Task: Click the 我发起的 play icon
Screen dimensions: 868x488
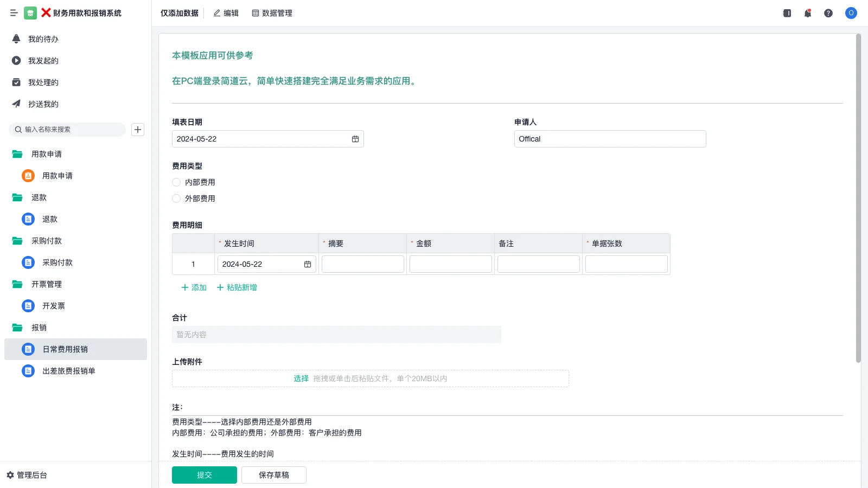Action: click(x=16, y=61)
